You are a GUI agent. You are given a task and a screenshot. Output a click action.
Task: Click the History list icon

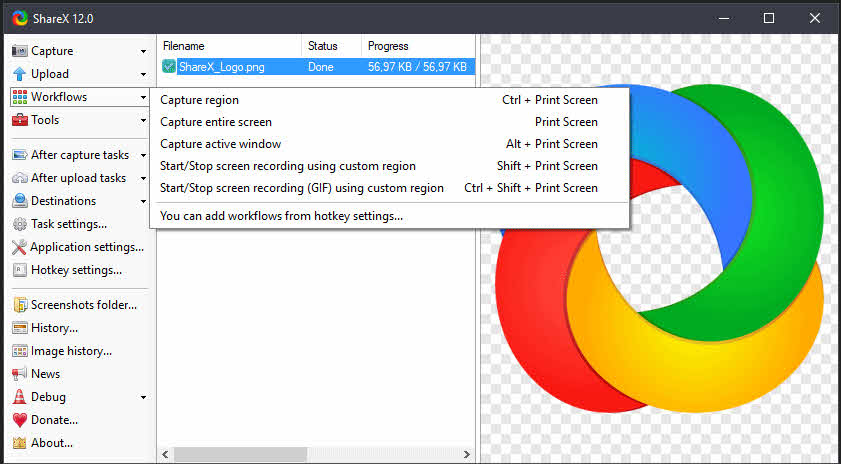(19, 328)
